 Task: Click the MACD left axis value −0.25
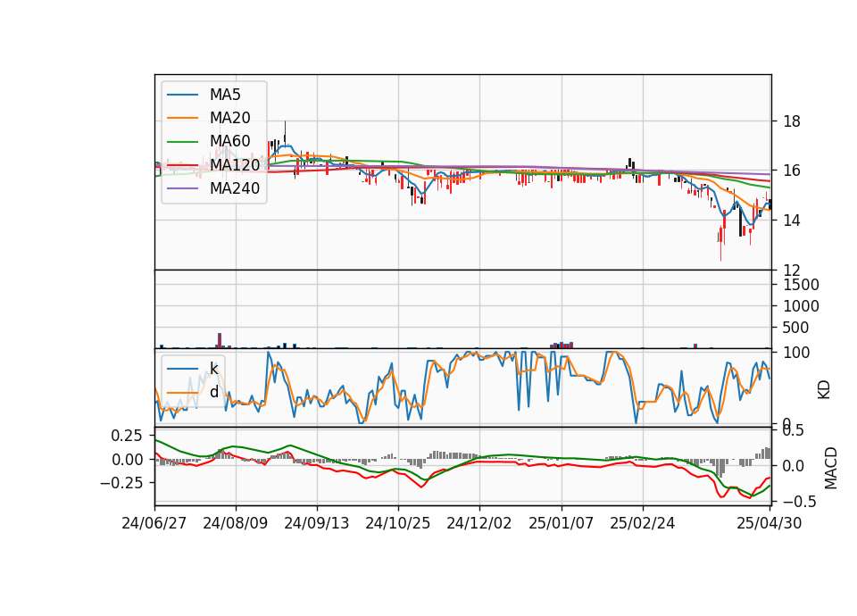click(121, 483)
